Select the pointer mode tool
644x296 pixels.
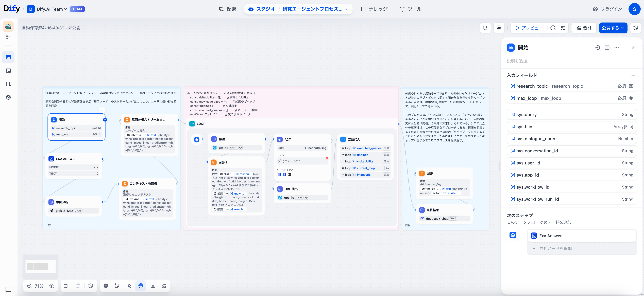click(129, 286)
